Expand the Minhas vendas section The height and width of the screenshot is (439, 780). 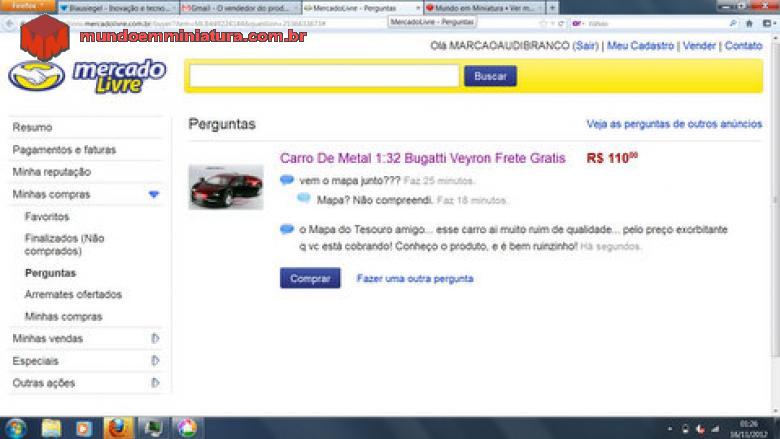click(155, 338)
